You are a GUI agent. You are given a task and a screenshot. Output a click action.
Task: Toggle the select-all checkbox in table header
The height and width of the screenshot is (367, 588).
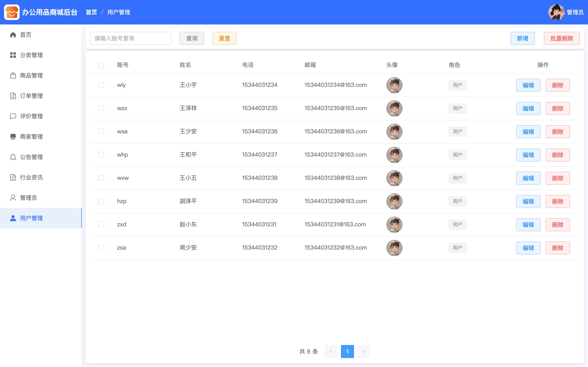pyautogui.click(x=101, y=65)
